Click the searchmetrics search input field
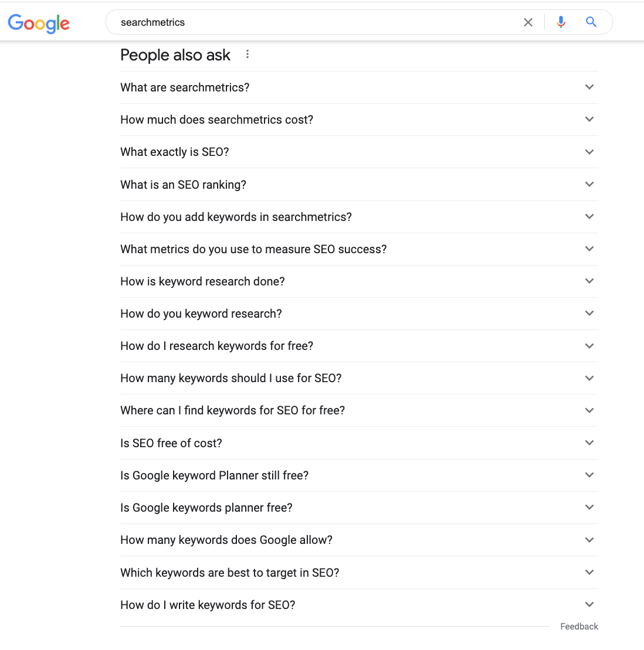 pos(317,22)
